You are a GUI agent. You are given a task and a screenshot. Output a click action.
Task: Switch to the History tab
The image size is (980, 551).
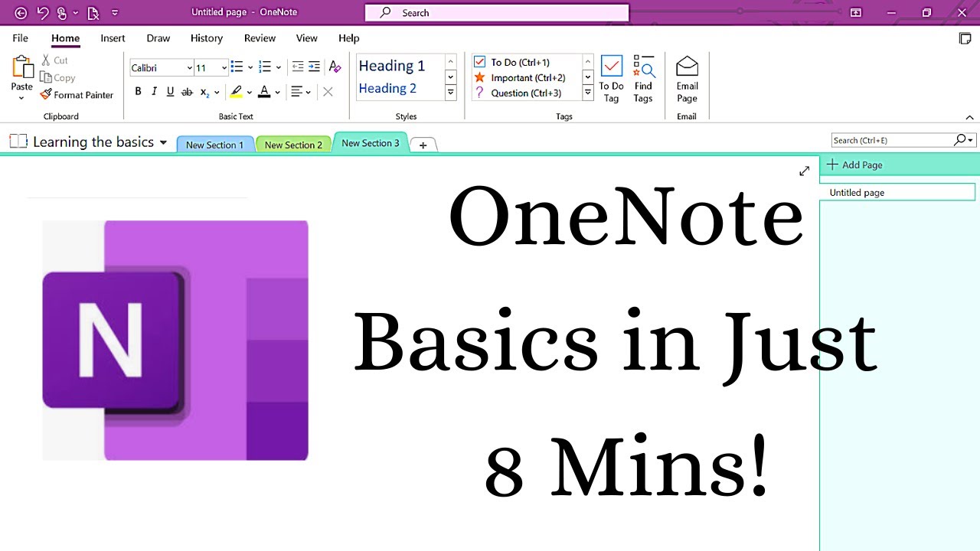coord(207,37)
